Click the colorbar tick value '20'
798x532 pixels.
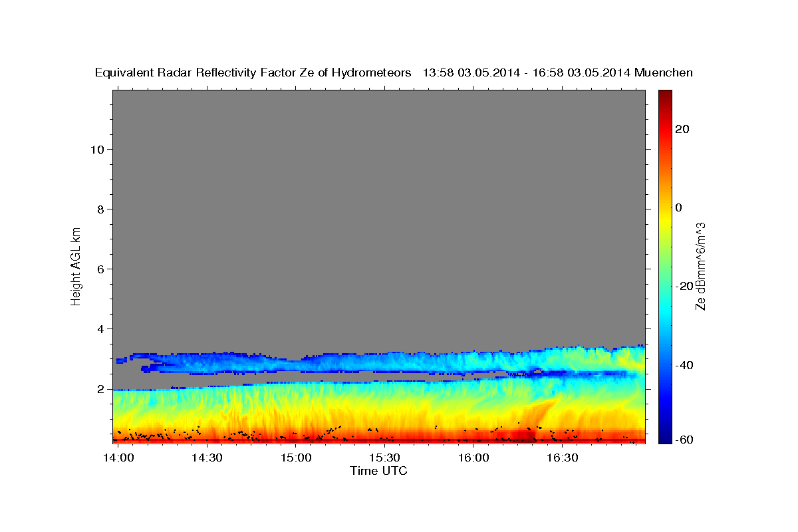coord(683,129)
